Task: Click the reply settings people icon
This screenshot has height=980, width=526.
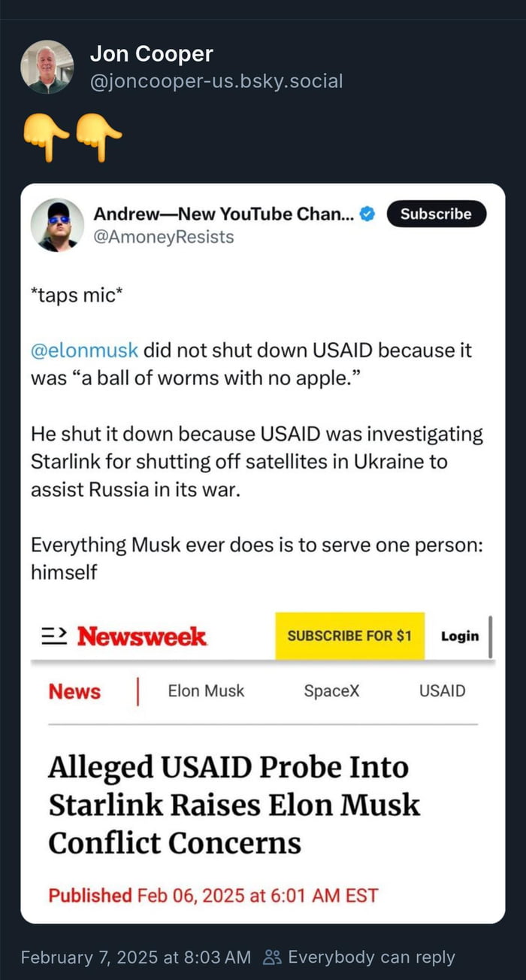Action: (272, 957)
